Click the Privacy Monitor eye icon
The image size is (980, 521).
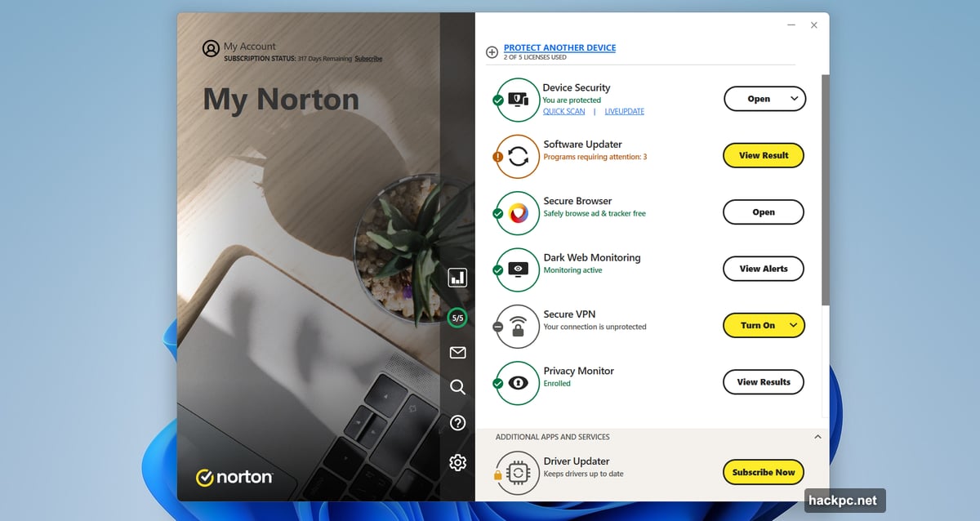[517, 381]
